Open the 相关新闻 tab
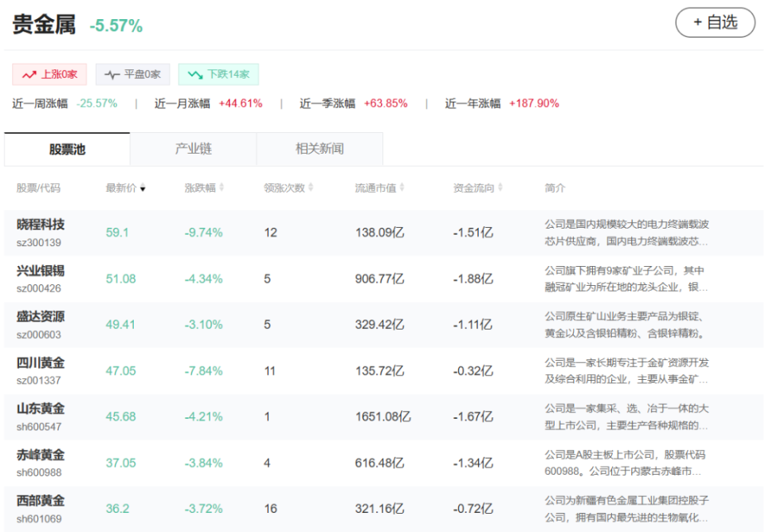This screenshot has width=765, height=532. click(320, 149)
